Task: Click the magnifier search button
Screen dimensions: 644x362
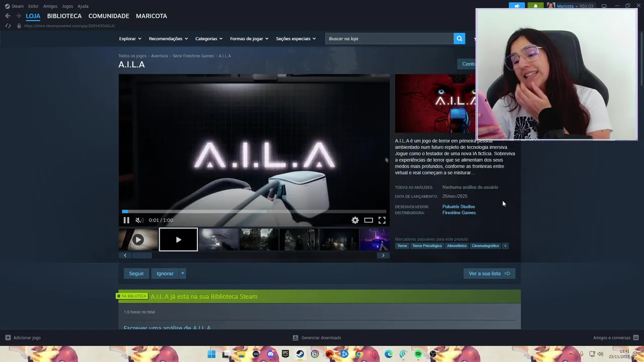Action: pyautogui.click(x=459, y=38)
